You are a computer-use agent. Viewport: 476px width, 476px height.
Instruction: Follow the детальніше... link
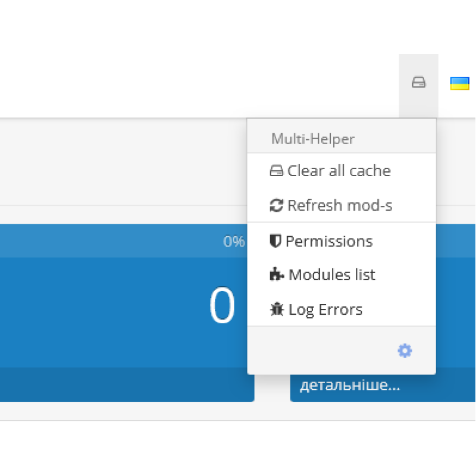point(351,385)
